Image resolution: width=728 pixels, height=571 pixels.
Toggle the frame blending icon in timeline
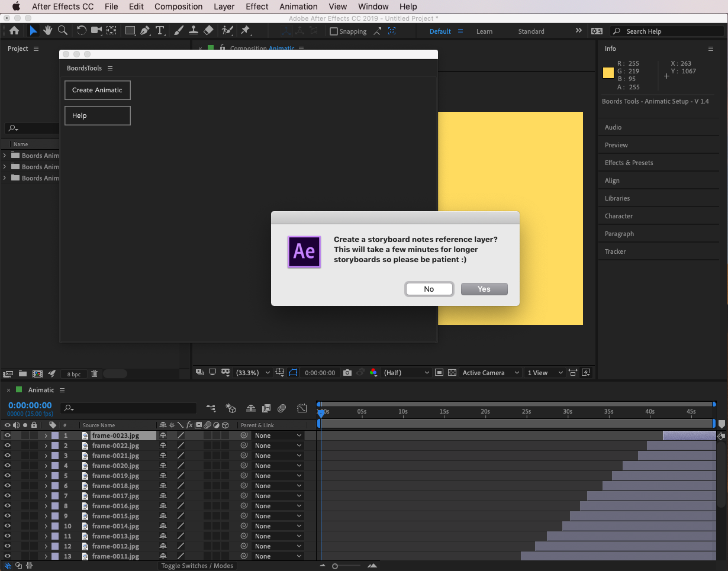coord(266,408)
